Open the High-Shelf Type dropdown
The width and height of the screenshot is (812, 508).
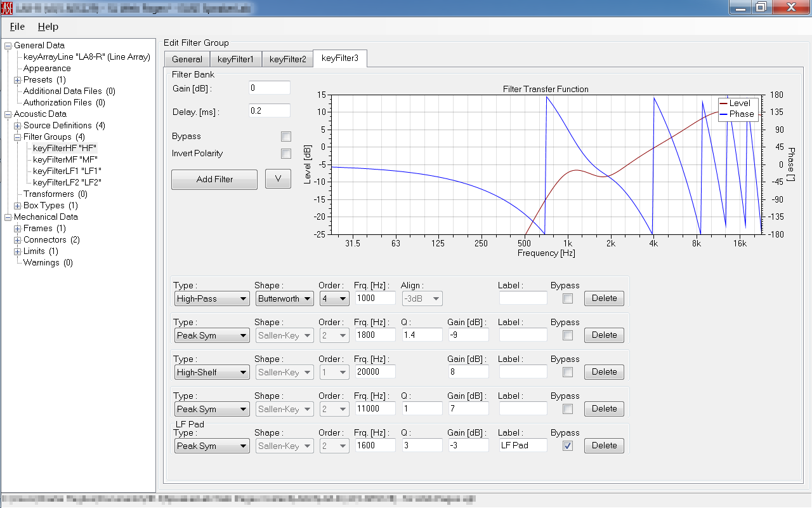(x=212, y=372)
